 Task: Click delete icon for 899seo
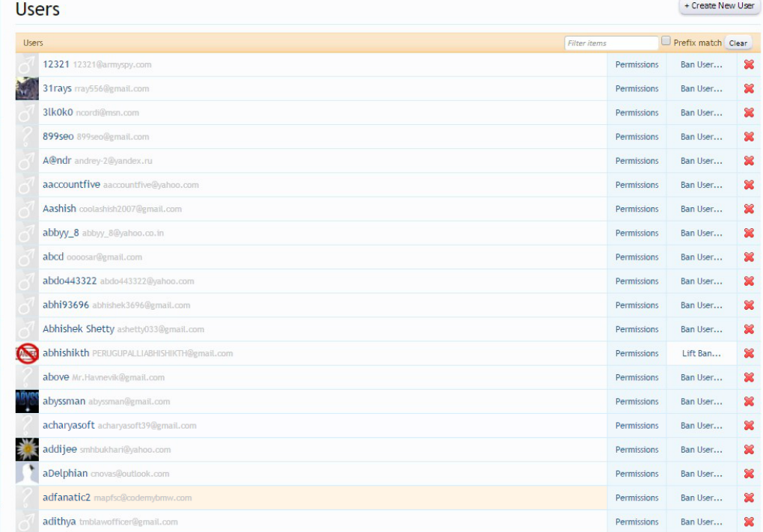point(749,137)
